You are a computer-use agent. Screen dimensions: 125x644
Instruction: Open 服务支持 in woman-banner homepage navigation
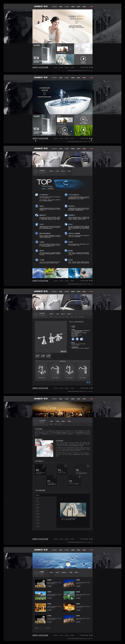click(84, 7)
